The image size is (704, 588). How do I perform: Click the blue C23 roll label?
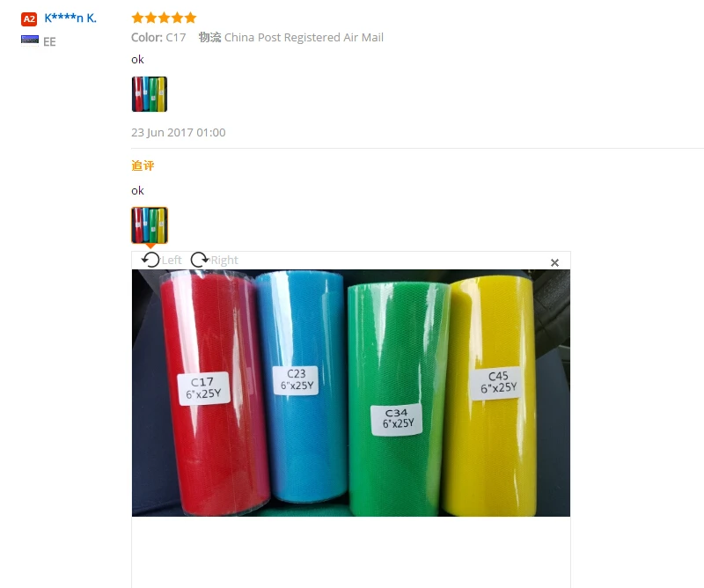[297, 380]
